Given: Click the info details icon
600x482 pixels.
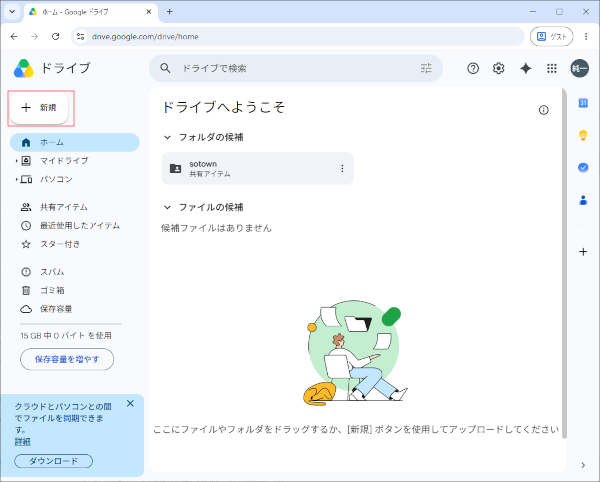Looking at the screenshot, I should (x=543, y=110).
